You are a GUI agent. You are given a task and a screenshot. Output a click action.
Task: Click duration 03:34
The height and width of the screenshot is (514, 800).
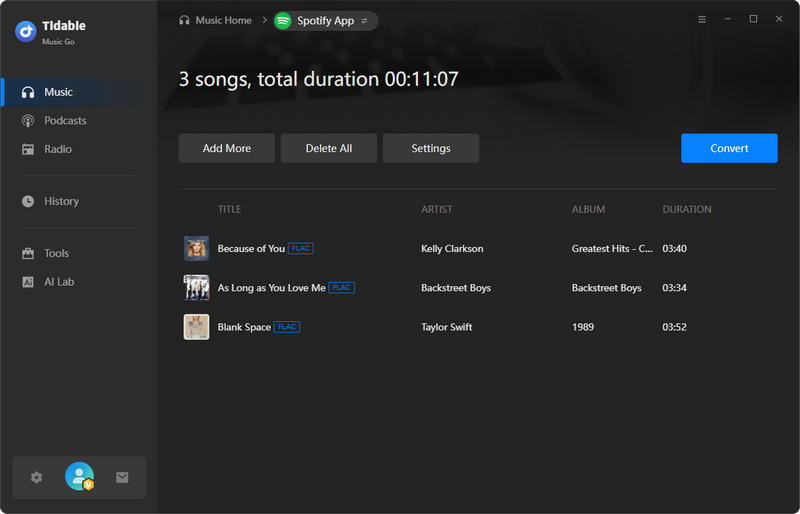[674, 288]
